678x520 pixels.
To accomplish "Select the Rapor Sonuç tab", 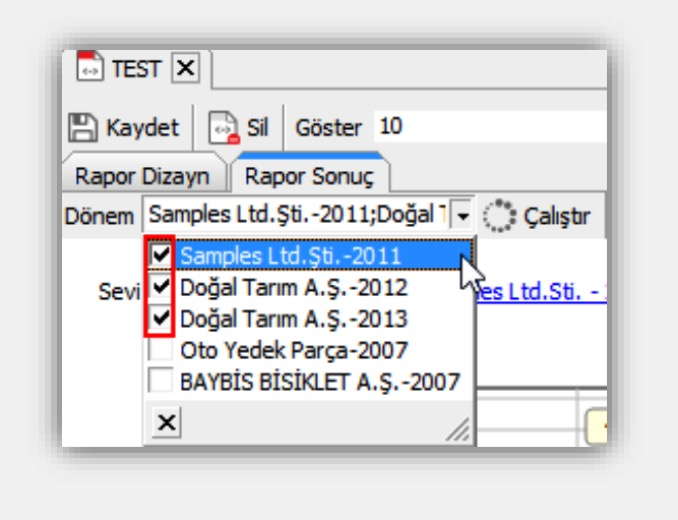I will click(309, 176).
